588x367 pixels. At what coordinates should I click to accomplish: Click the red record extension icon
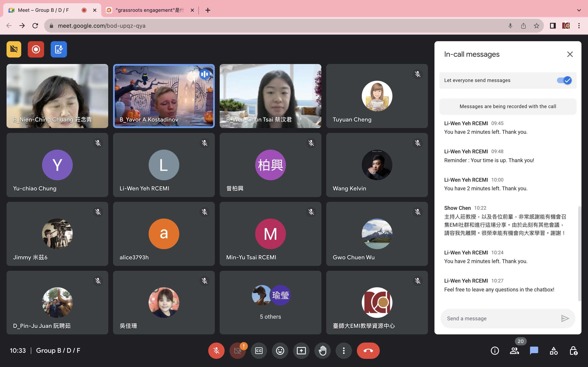(x=36, y=49)
